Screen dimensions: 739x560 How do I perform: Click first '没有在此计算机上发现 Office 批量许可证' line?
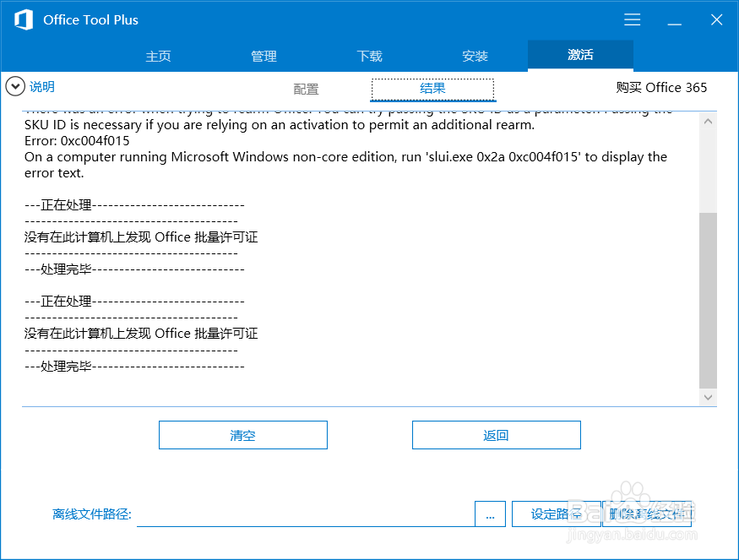coord(141,237)
